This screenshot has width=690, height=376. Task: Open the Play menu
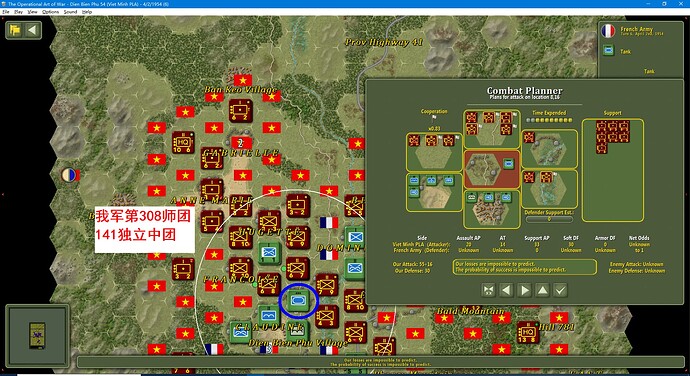point(18,12)
